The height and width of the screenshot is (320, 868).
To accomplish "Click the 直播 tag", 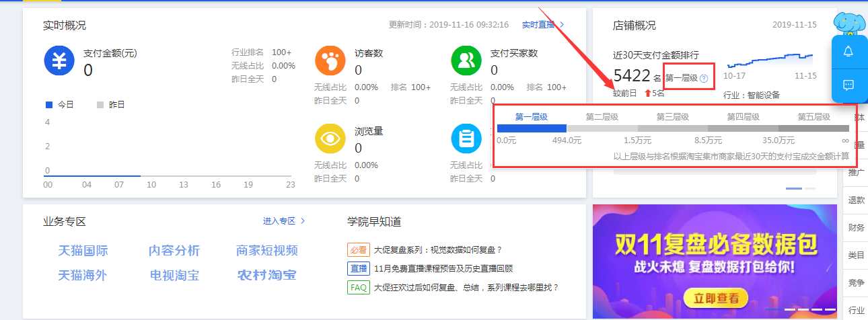I will [359, 269].
